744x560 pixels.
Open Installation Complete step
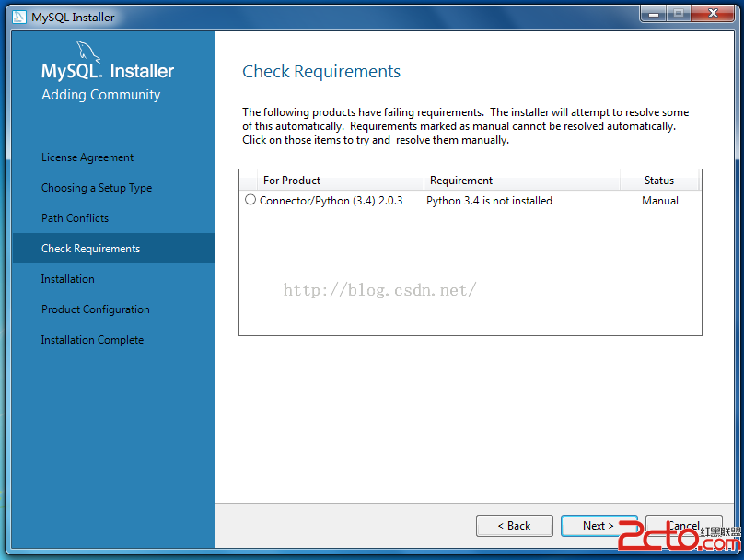coord(92,340)
